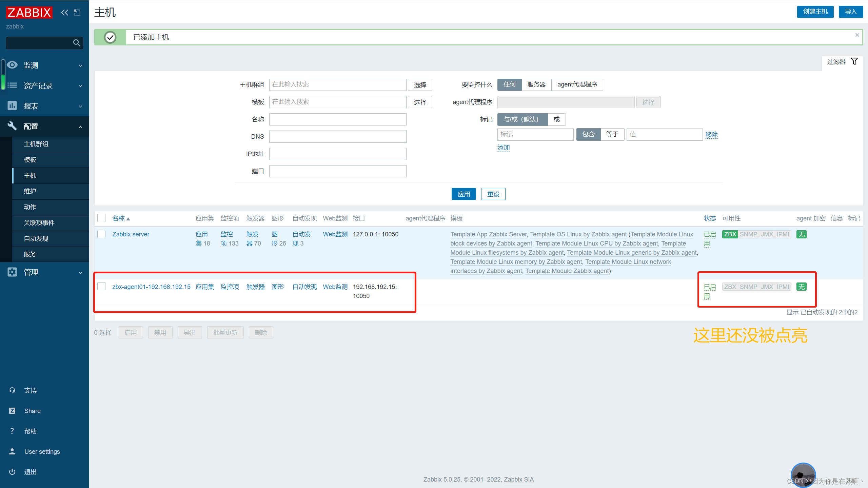Tick the Zabbix server row checkbox
The image size is (868, 488).
101,234
